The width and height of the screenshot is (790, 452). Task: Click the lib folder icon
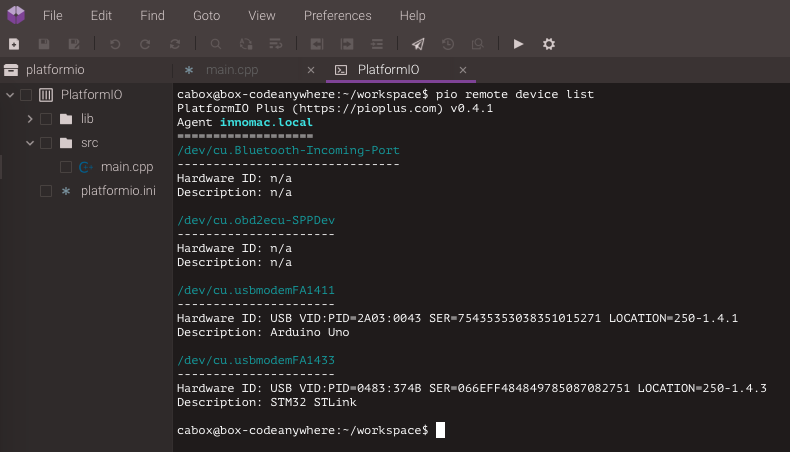pyautogui.click(x=66, y=119)
